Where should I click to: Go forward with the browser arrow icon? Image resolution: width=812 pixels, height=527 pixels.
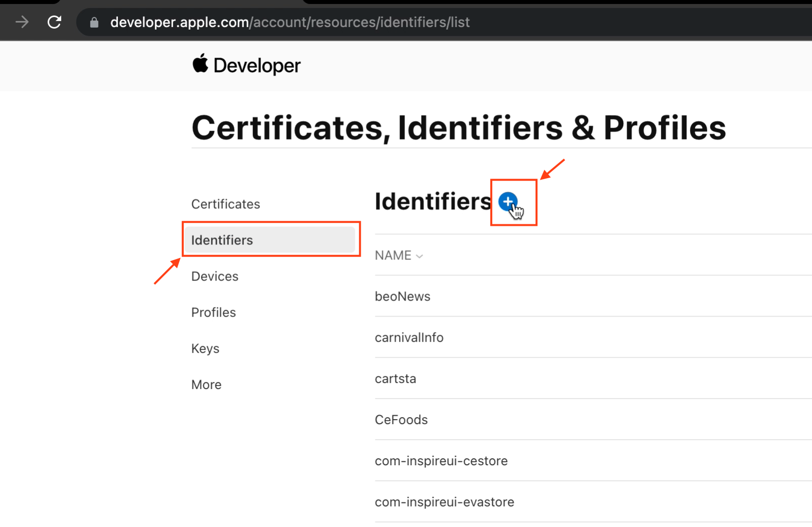pos(22,22)
